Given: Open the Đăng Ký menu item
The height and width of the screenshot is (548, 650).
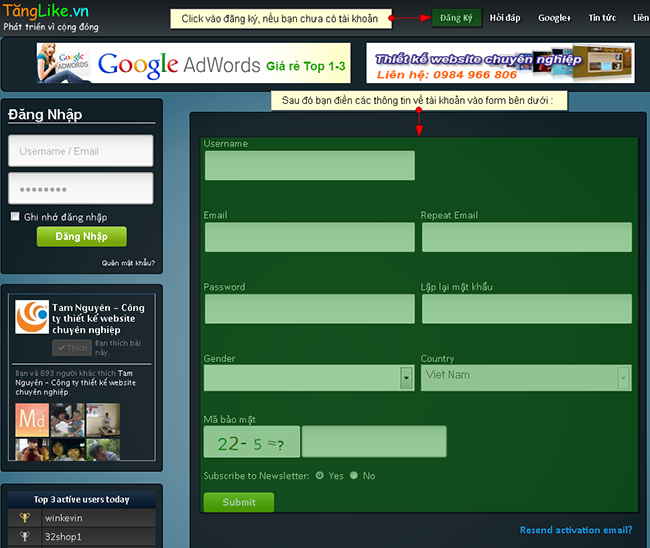Looking at the screenshot, I should coord(456,18).
